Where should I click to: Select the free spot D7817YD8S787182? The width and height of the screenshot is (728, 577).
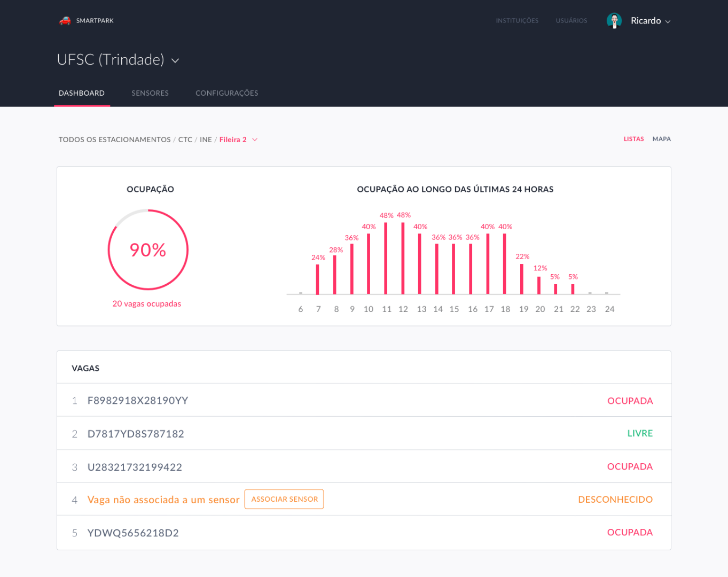coord(136,434)
